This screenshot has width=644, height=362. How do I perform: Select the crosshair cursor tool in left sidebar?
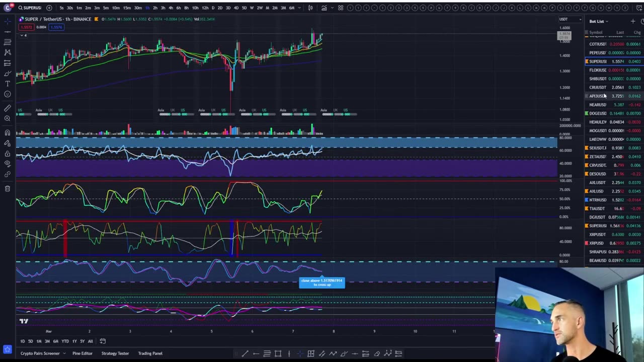(8, 21)
